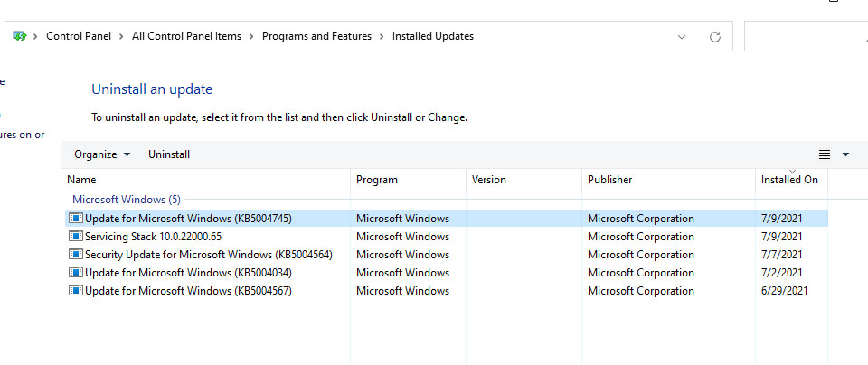Open the Organize menu
This screenshot has width=868, height=365.
102,154
